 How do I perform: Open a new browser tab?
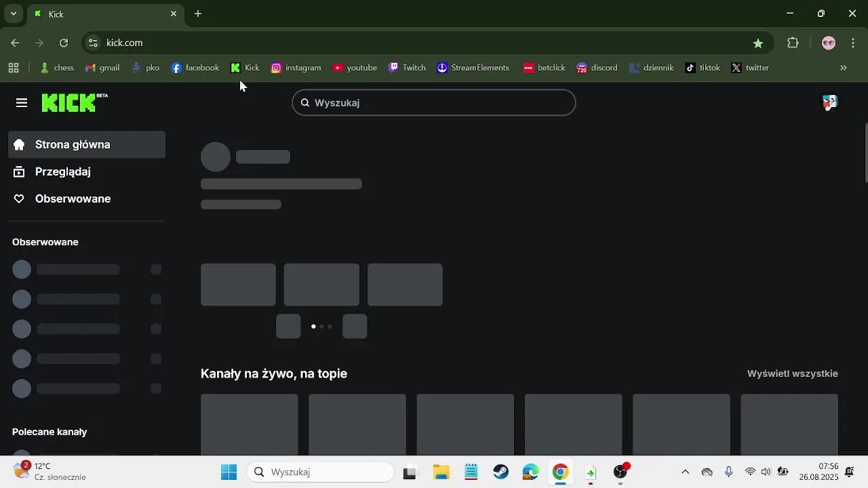198,14
